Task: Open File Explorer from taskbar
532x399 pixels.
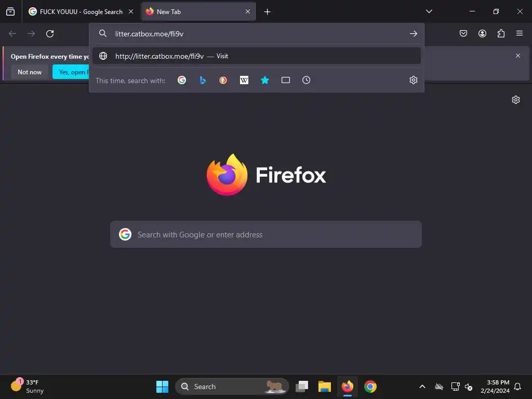Action: (325, 387)
